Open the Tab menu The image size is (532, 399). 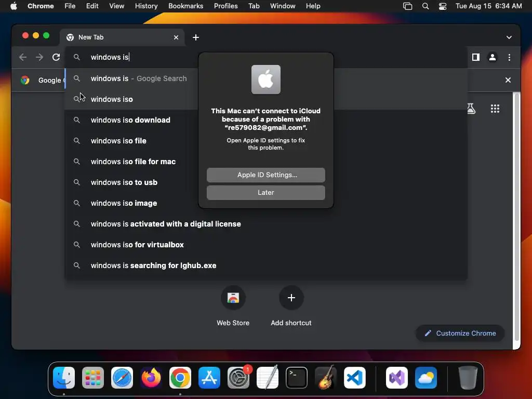click(x=254, y=6)
